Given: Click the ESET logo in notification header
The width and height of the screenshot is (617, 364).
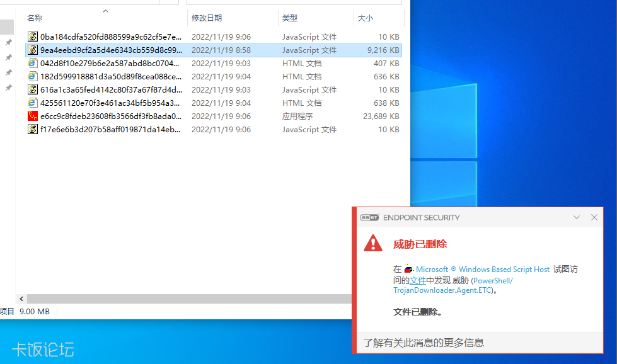Looking at the screenshot, I should [369, 218].
